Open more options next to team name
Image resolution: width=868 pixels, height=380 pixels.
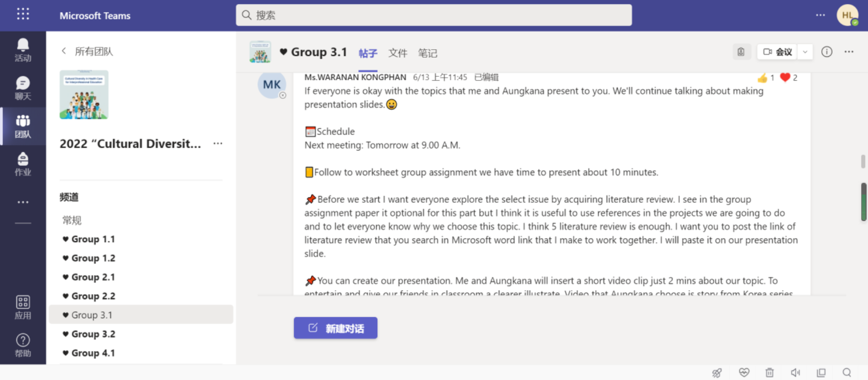coord(218,144)
